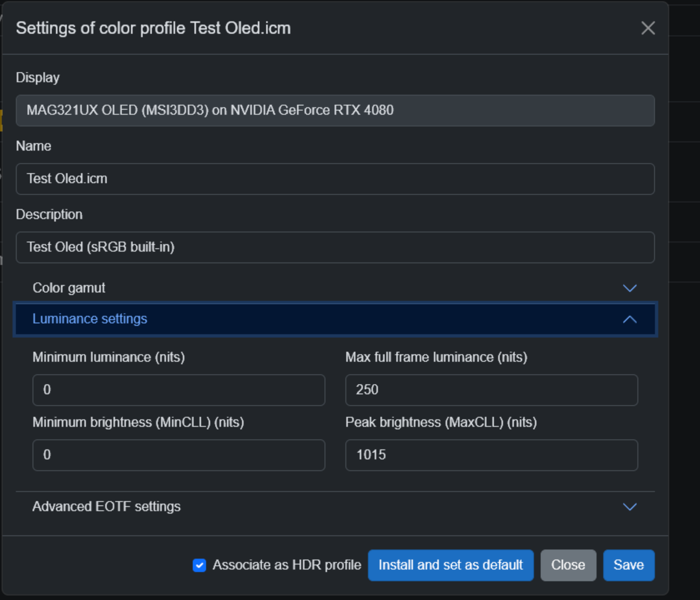700x600 pixels.
Task: Focus the Minimum brightness (MinCLL) field
Action: tap(179, 455)
